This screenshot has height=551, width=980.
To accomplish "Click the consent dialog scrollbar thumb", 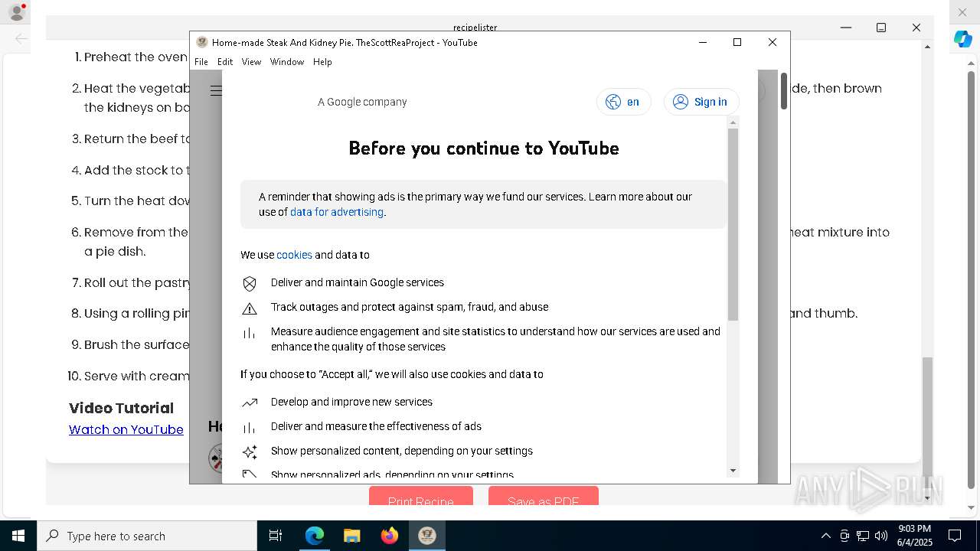I will tap(733, 224).
